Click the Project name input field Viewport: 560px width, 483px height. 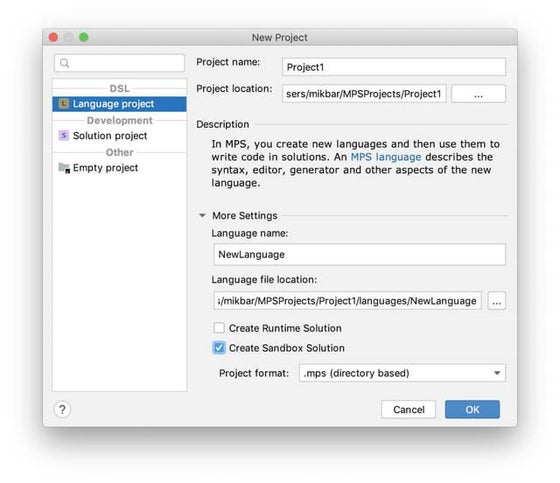(x=394, y=67)
